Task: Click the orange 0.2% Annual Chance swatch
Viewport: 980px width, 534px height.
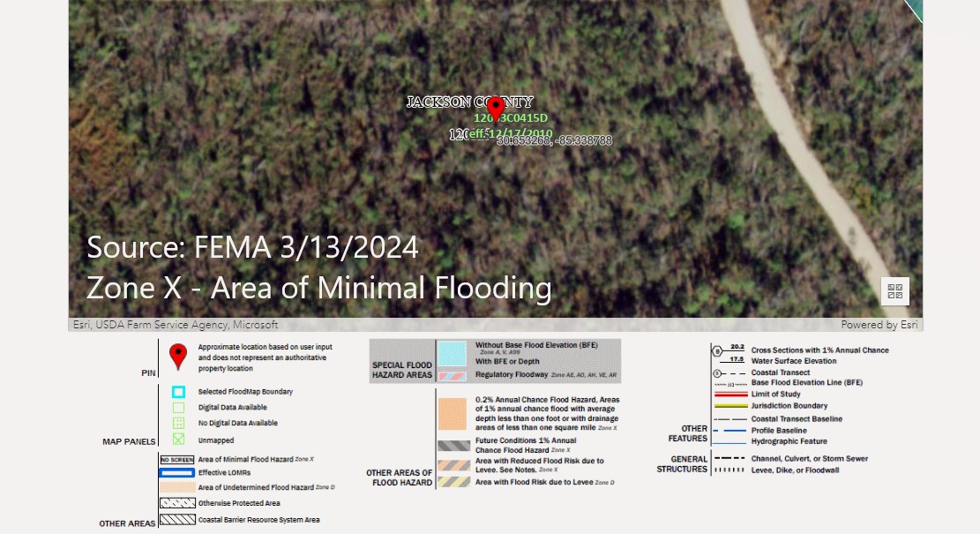Action: (x=452, y=414)
